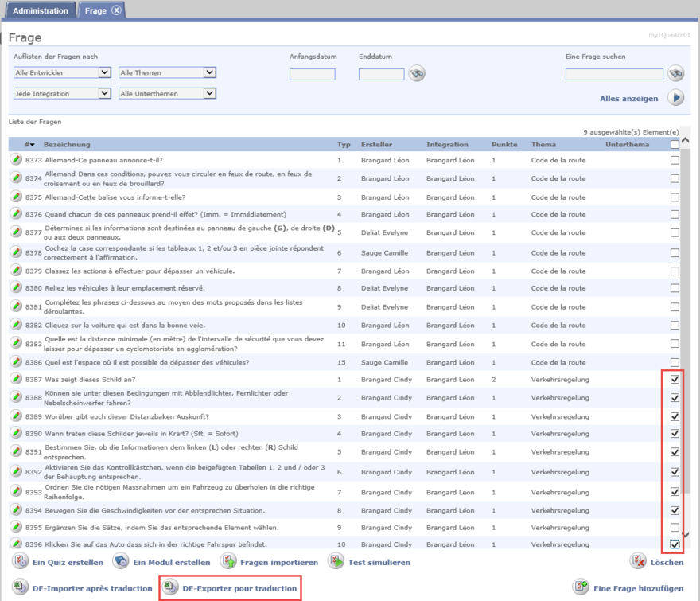The width and height of the screenshot is (700, 601).
Task: Click into the Anfangsdatum date field
Action: 312,75
